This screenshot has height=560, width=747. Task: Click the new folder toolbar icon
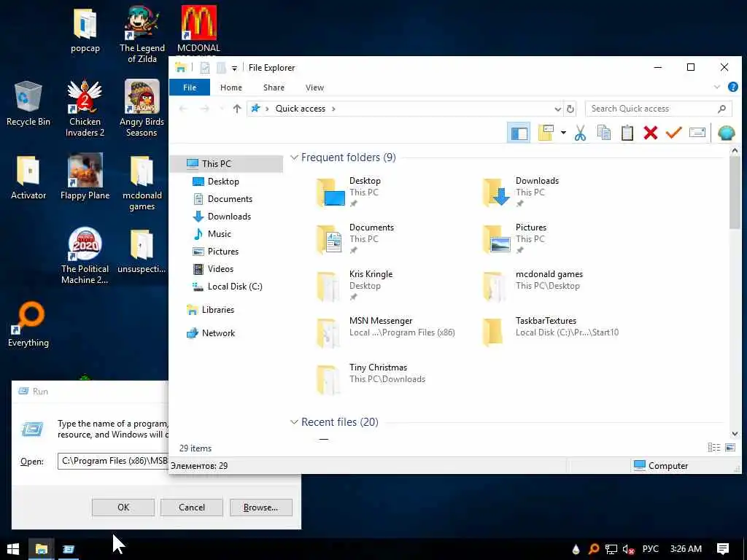coord(546,133)
